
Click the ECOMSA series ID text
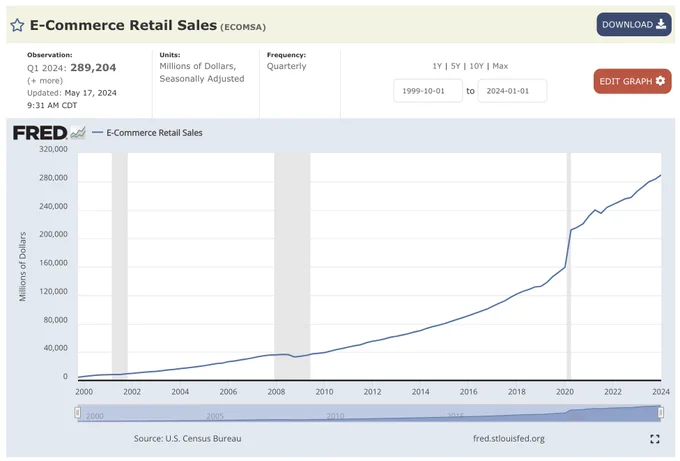pyautogui.click(x=243, y=27)
